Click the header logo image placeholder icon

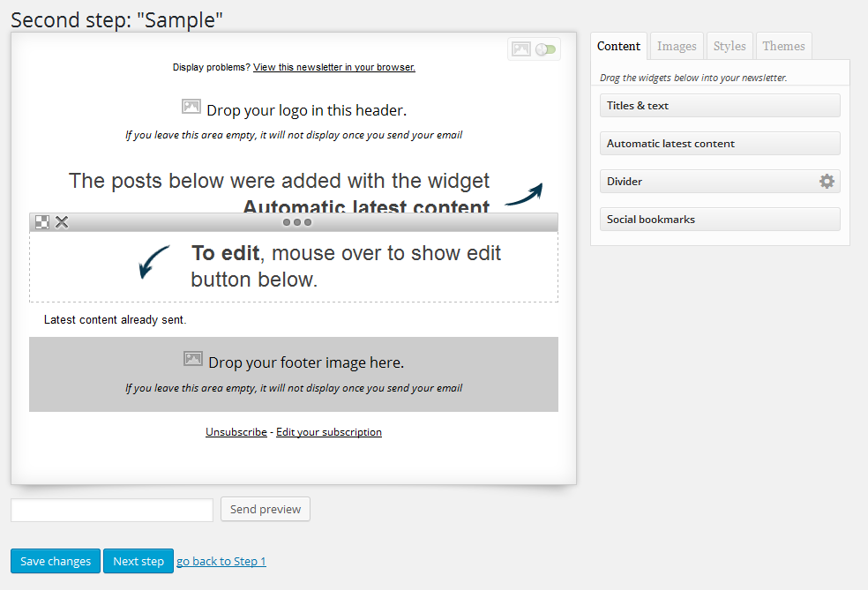coord(191,107)
